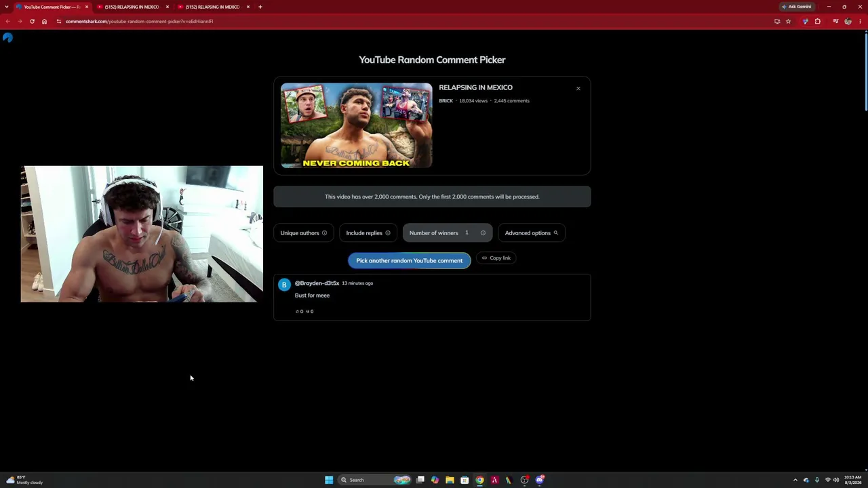
Task: Open the RELAPSING IN MEXICO video thumbnail
Action: tap(356, 125)
